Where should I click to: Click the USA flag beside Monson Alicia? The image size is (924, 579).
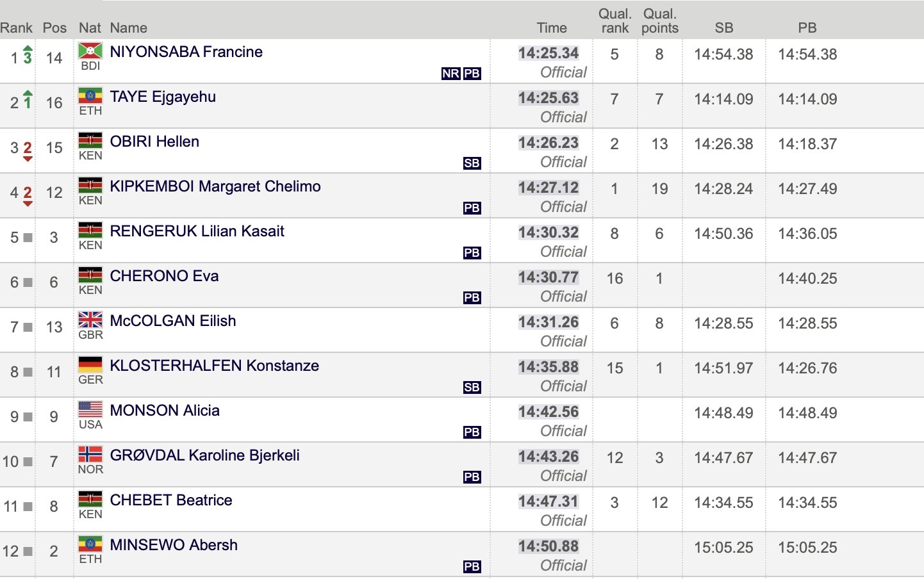(90, 409)
